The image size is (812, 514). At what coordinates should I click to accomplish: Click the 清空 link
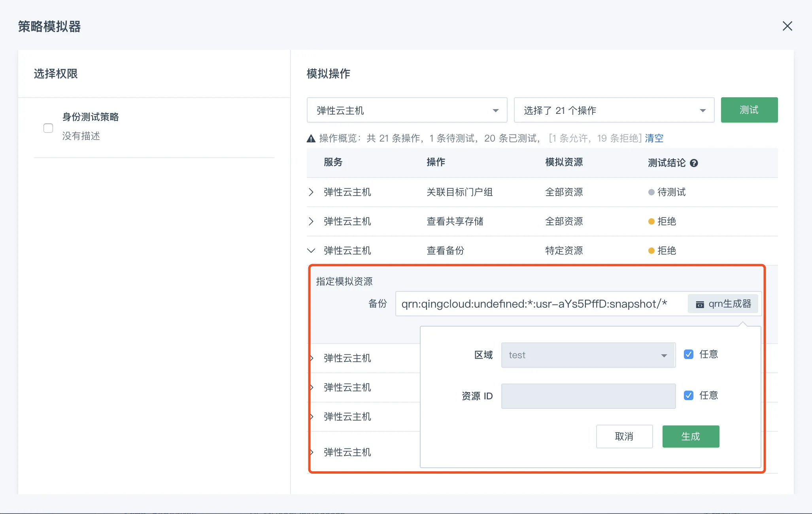[x=654, y=138]
